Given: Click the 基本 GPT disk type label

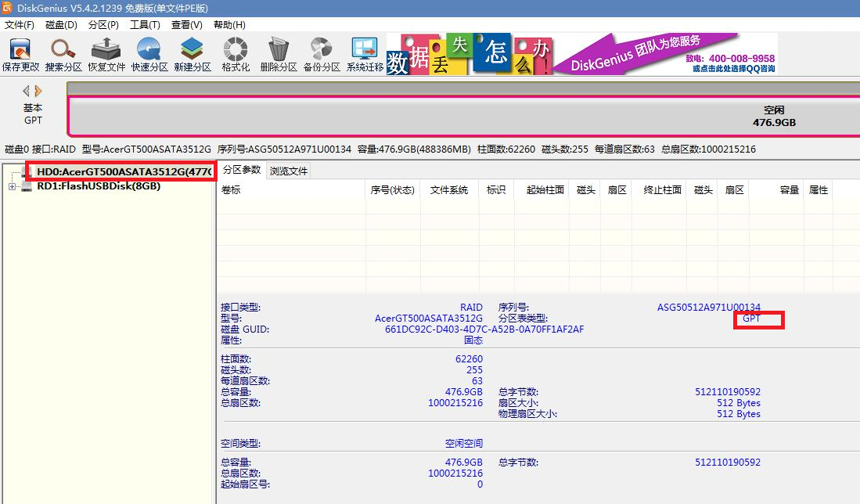Looking at the screenshot, I should coord(33,114).
